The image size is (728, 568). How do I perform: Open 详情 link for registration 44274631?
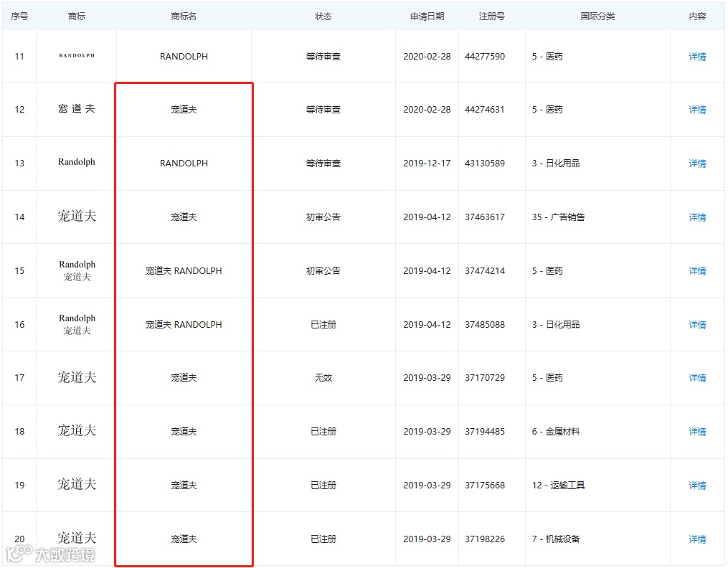point(697,110)
